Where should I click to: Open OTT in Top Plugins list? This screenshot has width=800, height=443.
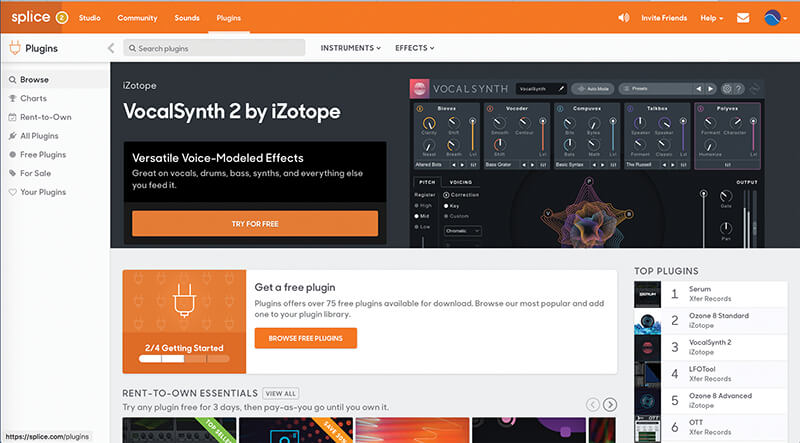pos(710,427)
